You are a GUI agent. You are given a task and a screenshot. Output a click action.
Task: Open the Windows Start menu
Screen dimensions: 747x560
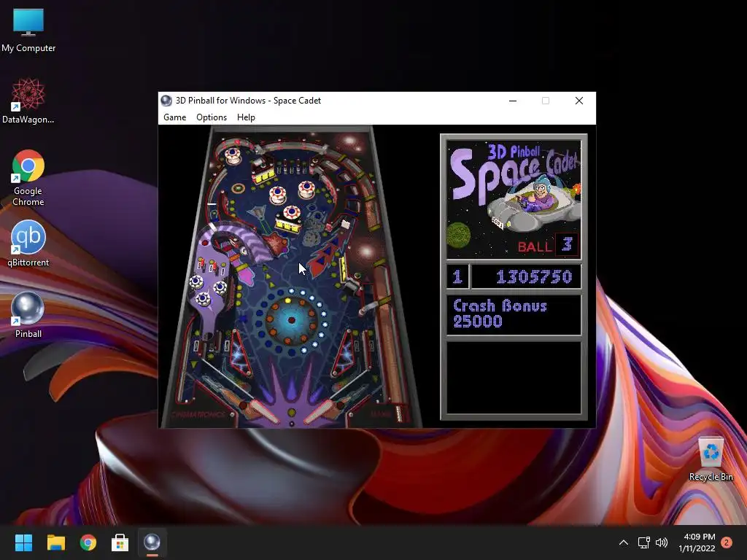tap(23, 542)
